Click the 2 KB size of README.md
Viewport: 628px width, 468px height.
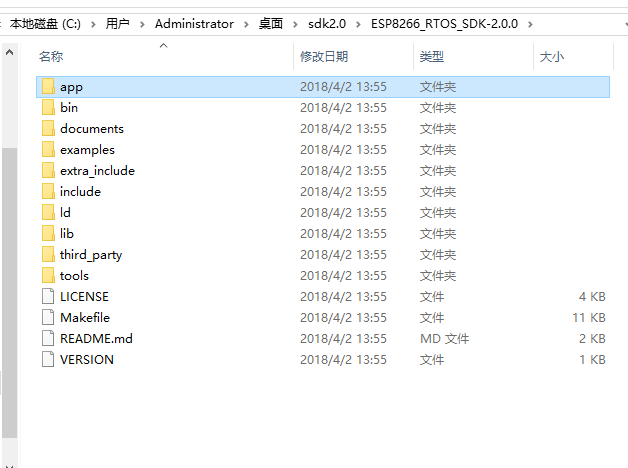(x=592, y=339)
